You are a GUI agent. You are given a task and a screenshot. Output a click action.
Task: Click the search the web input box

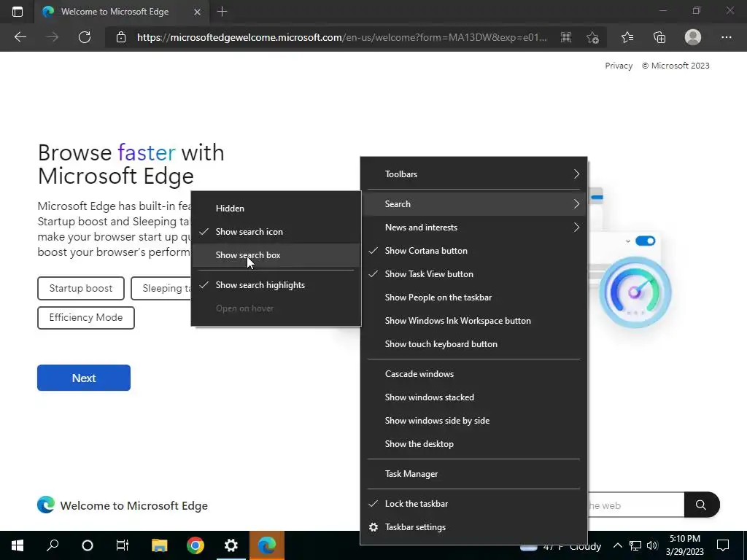coord(635,505)
